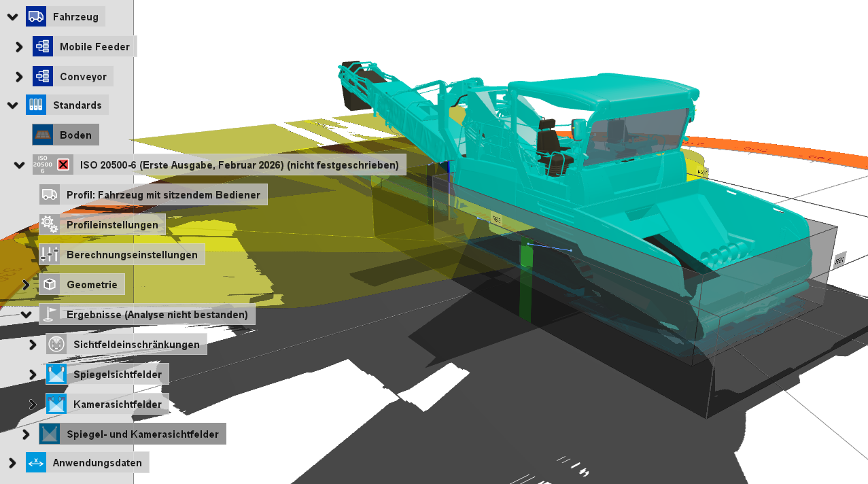Click the Profileinstellungen gears icon

coord(50,224)
